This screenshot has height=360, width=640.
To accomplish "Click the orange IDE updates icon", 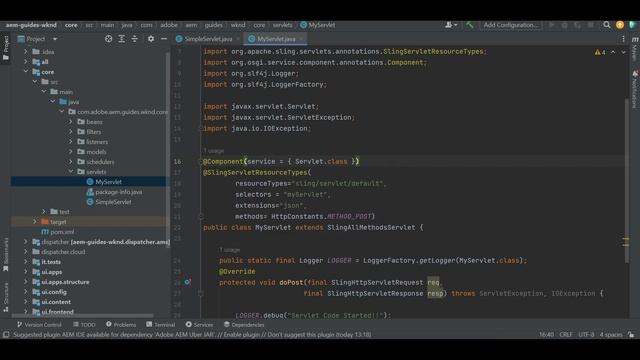I will (620, 25).
